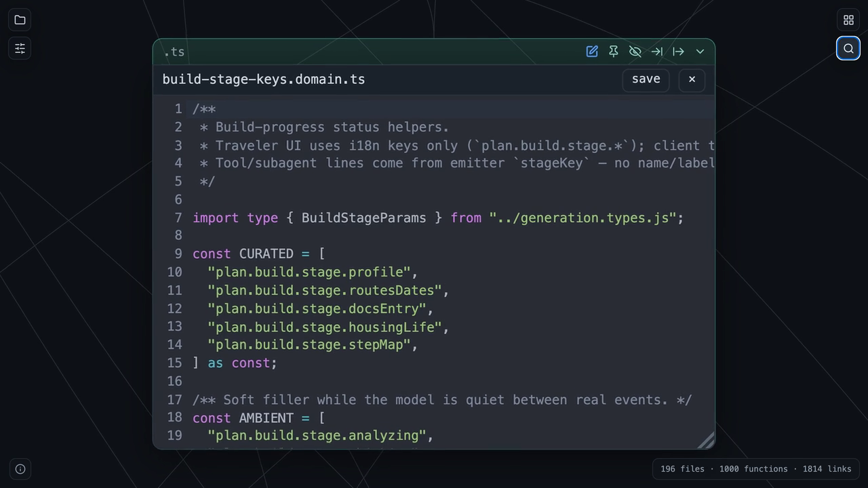Click "plan.build.stage.routesDates" string
The image size is (868, 488).
pos(325,291)
